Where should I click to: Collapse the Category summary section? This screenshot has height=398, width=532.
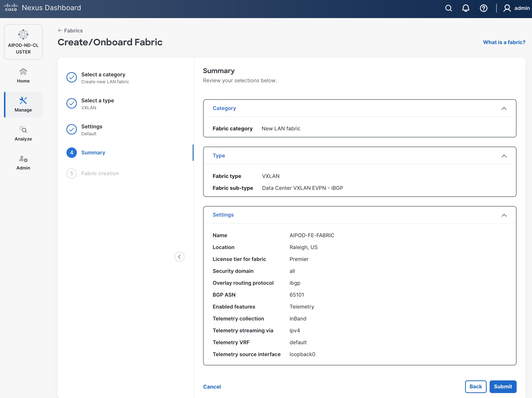tap(504, 109)
